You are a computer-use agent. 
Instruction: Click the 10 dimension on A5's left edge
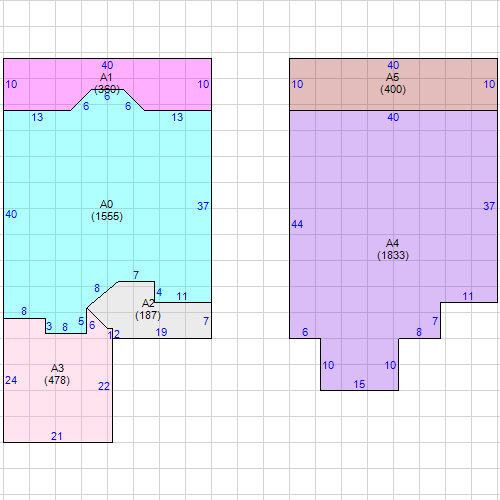tap(297, 84)
